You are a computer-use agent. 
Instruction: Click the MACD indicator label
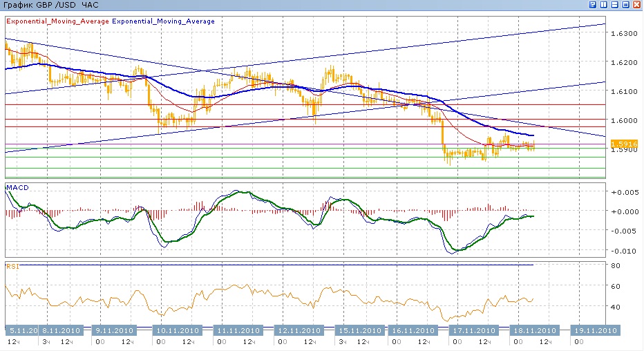point(17,187)
